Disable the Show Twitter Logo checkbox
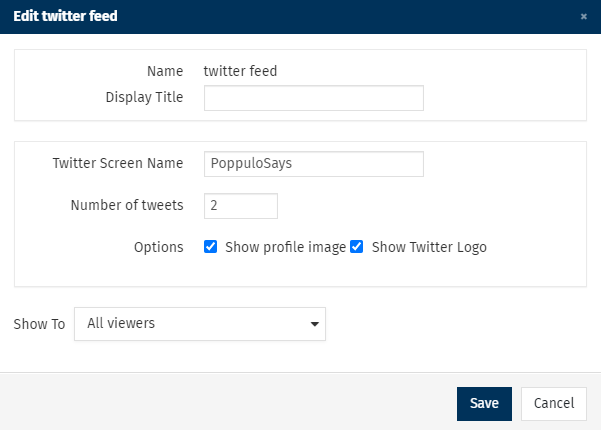601x430 pixels. point(357,247)
